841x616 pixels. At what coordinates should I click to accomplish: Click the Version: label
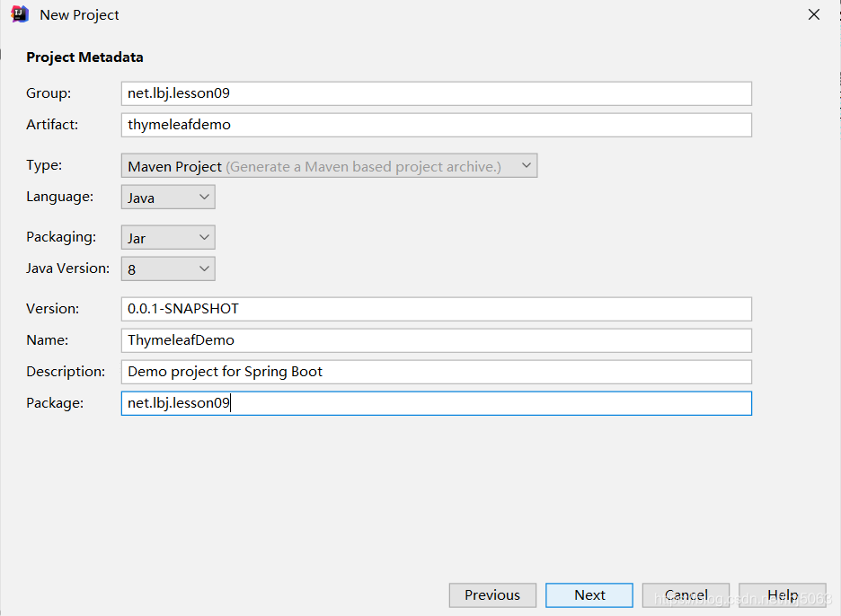pos(52,309)
